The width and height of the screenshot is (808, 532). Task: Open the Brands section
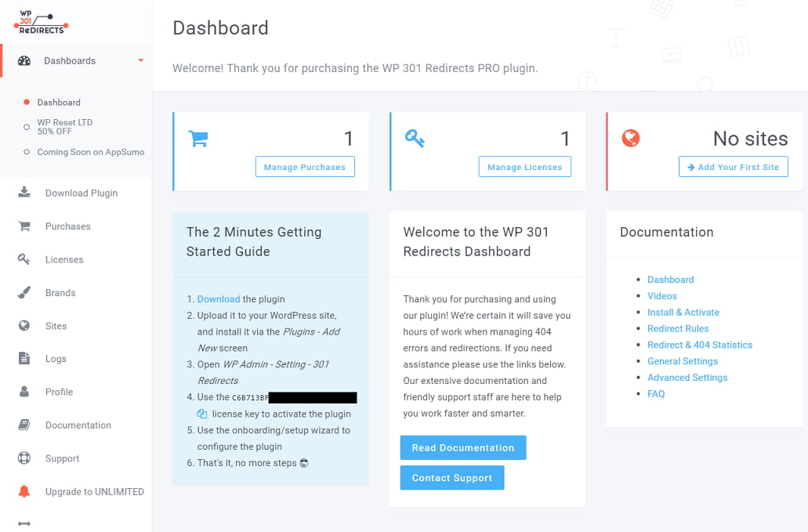[x=60, y=293]
